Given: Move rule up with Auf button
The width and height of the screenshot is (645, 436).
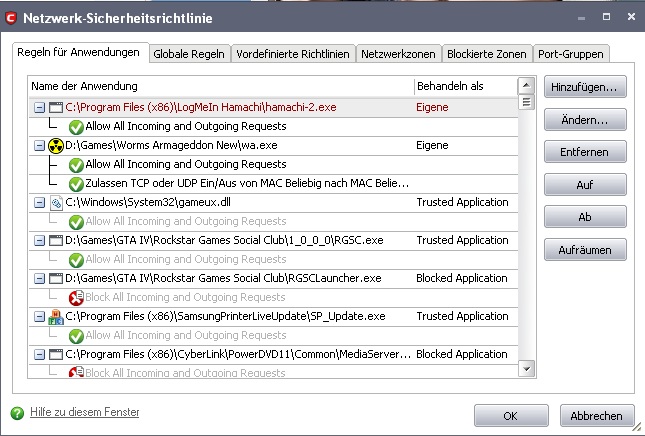Looking at the screenshot, I should (585, 185).
